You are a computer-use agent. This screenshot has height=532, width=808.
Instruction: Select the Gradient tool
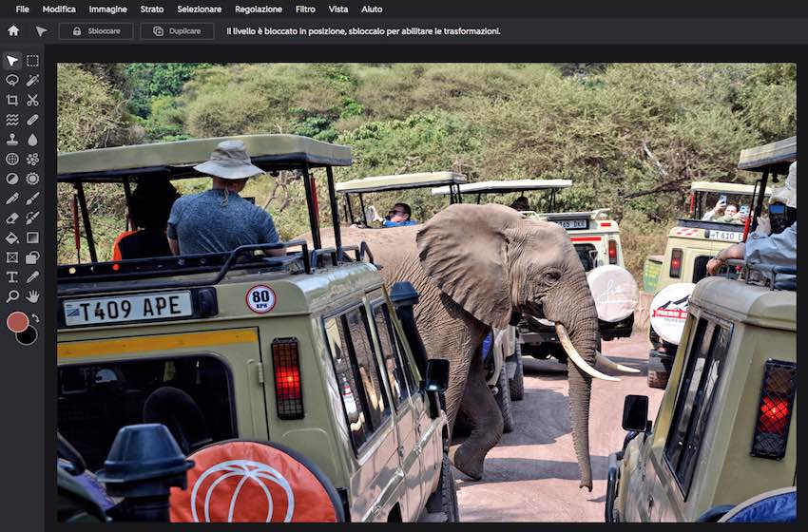point(32,237)
